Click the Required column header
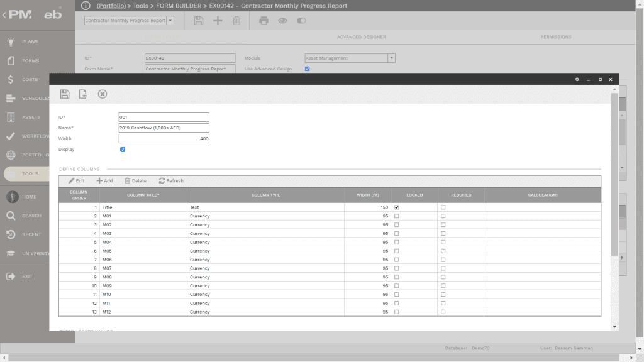 461,195
